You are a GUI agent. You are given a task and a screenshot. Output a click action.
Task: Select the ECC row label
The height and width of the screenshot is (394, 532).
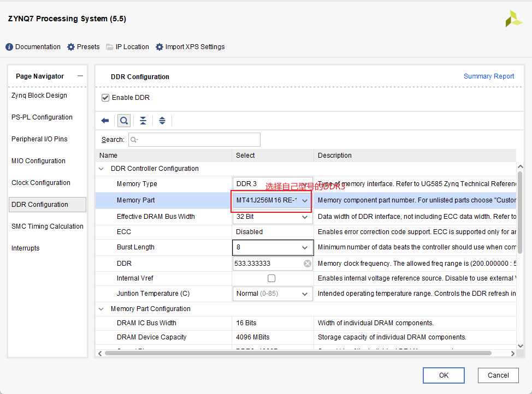click(x=124, y=232)
